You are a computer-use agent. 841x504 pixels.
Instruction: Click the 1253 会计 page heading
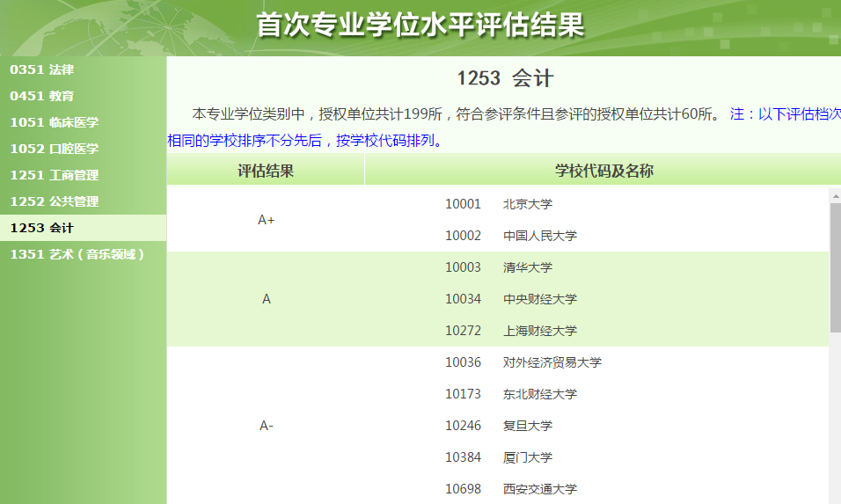coord(505,79)
